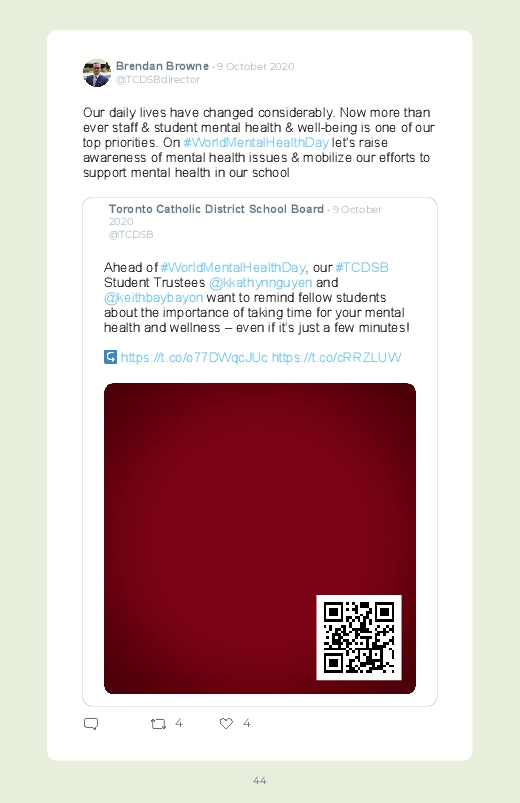
Task: Open the #TCDSB hashtag link
Action: [362, 267]
